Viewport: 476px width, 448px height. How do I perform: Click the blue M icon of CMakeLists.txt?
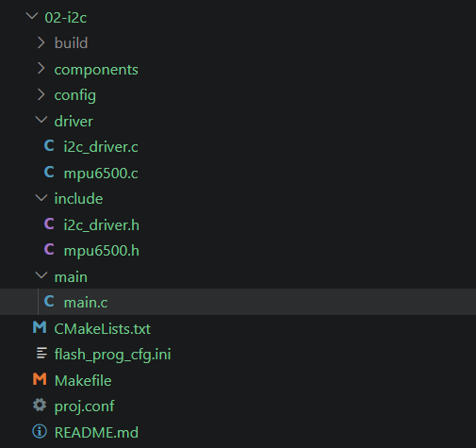[x=40, y=327]
